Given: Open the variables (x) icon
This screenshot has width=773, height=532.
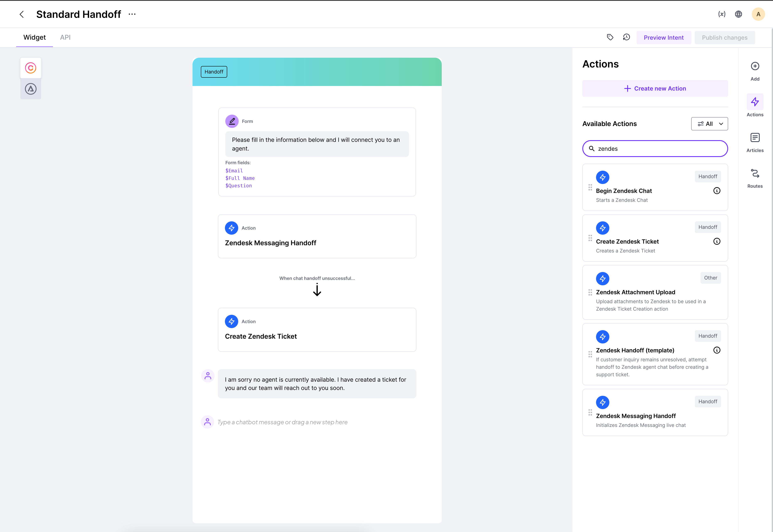Looking at the screenshot, I should point(722,14).
